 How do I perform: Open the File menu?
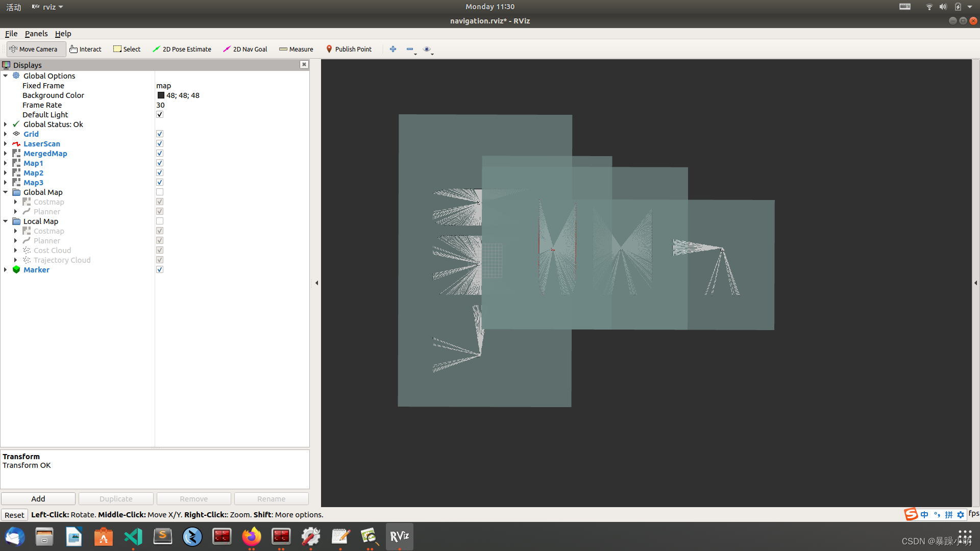pos(11,34)
